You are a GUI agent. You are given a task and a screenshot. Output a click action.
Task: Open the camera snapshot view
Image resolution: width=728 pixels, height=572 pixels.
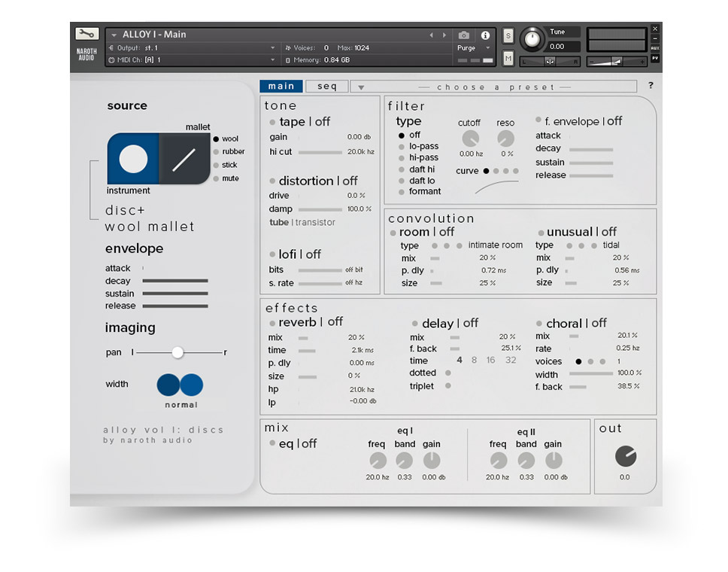tap(464, 35)
